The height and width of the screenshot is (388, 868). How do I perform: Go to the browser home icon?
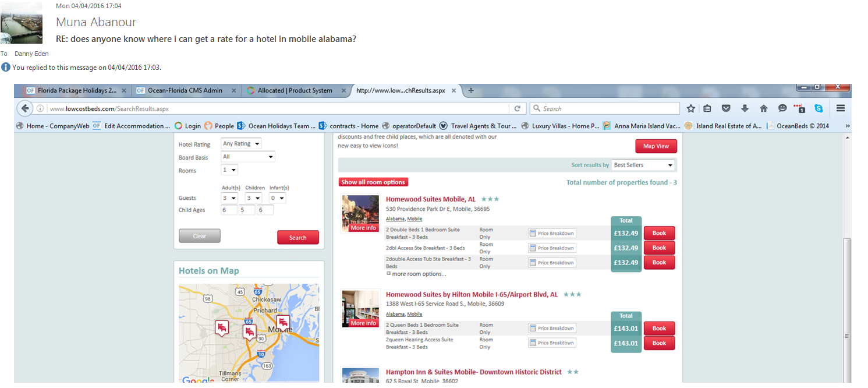(764, 108)
